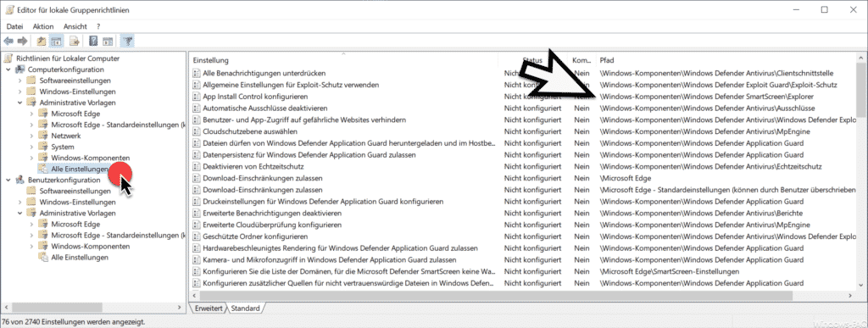Click policy icon beside 'Erweiterte Cloudüberprüfung konfigurieren'

point(196,225)
